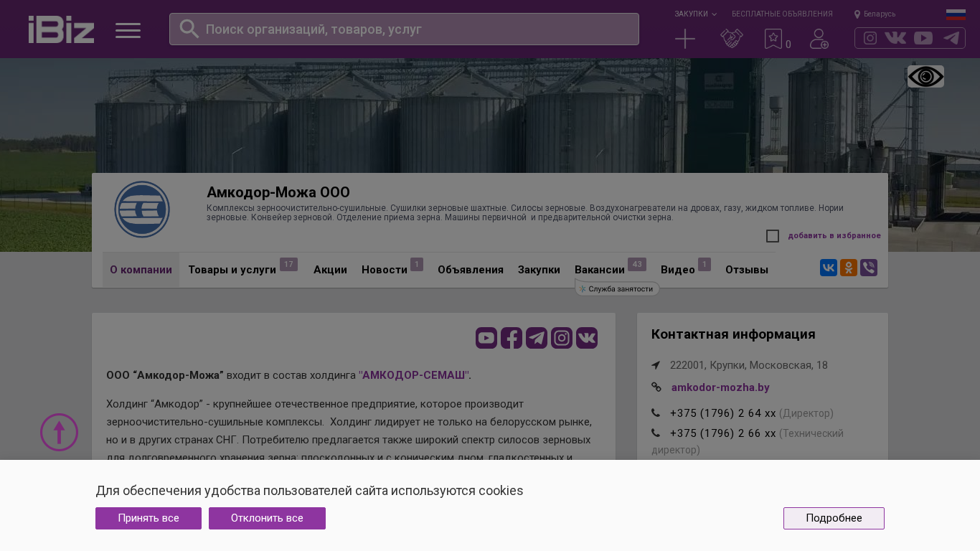Open favorites star icon in header

click(x=773, y=39)
